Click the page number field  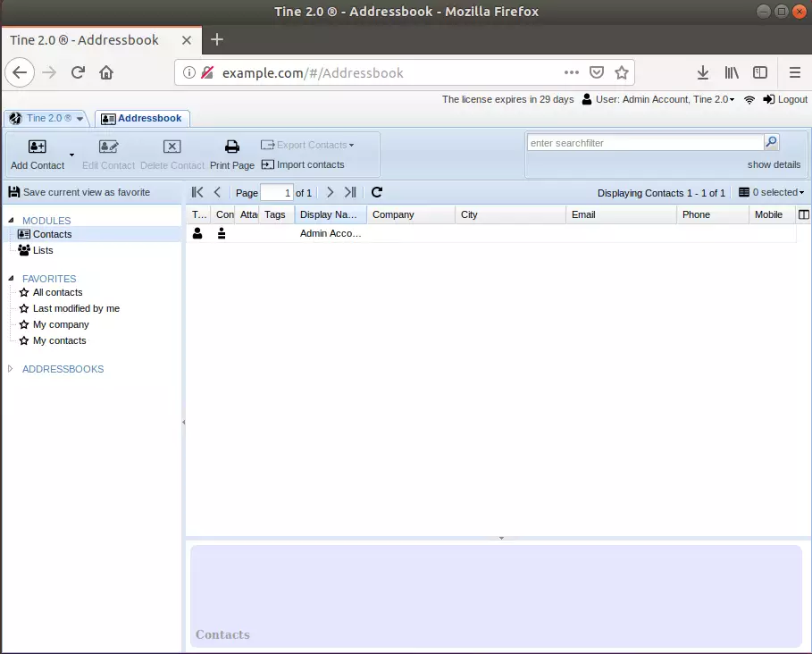pos(277,193)
